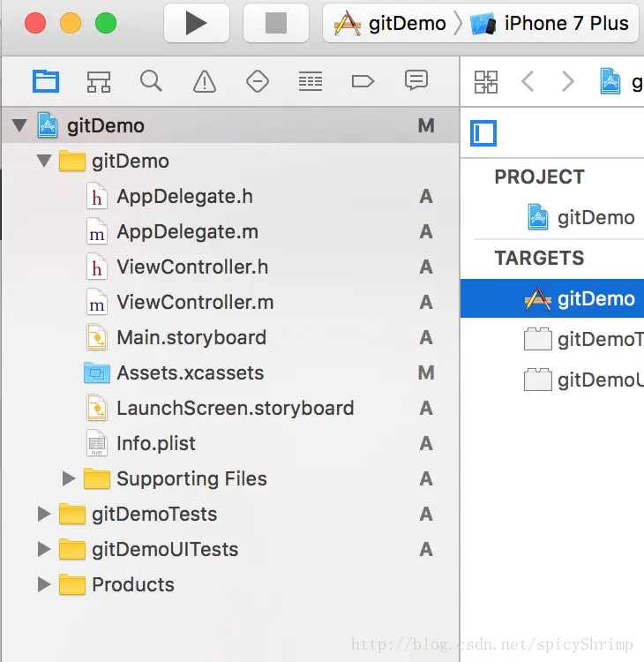Stop the running task
644x662 pixels.
pos(276,23)
